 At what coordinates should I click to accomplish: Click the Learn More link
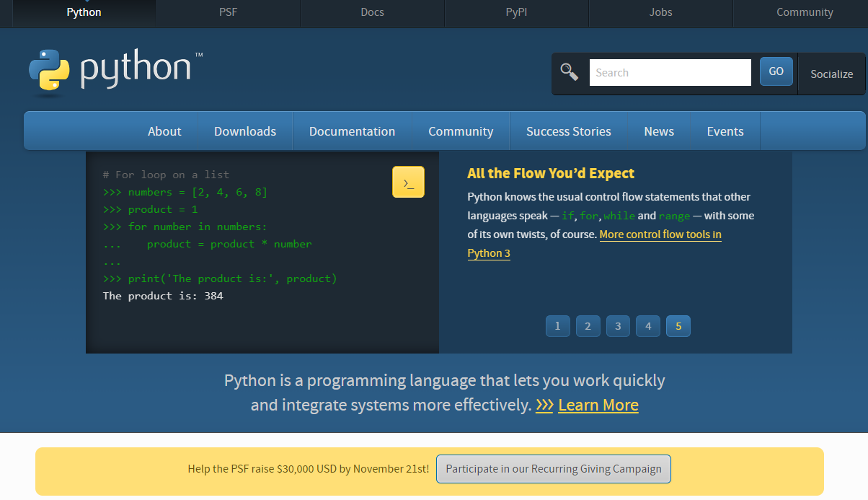pyautogui.click(x=598, y=405)
